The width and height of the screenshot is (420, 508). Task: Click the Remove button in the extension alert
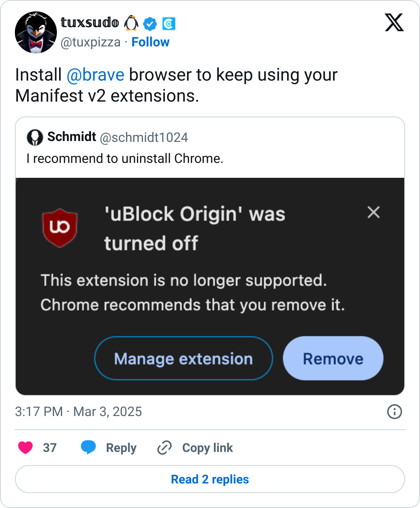[x=333, y=358]
